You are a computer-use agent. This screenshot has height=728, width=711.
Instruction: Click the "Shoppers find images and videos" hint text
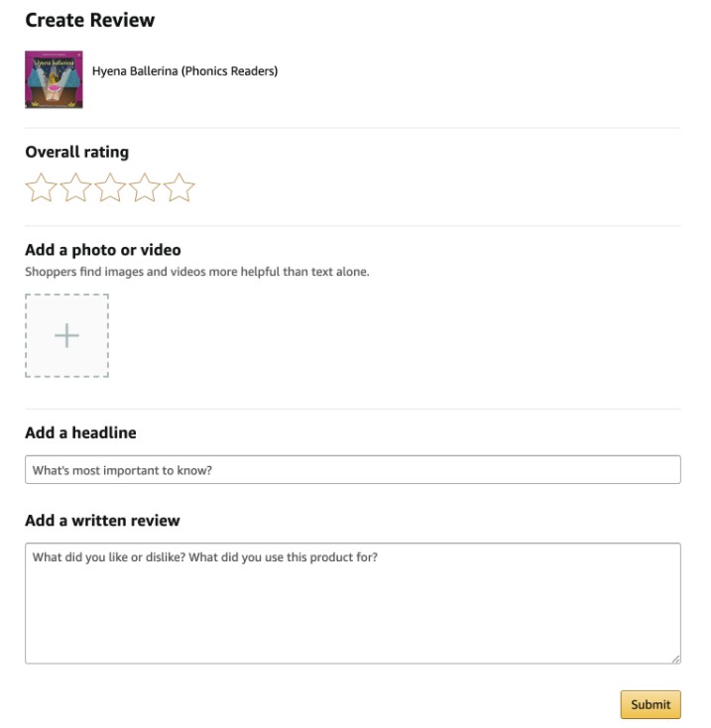(x=197, y=272)
